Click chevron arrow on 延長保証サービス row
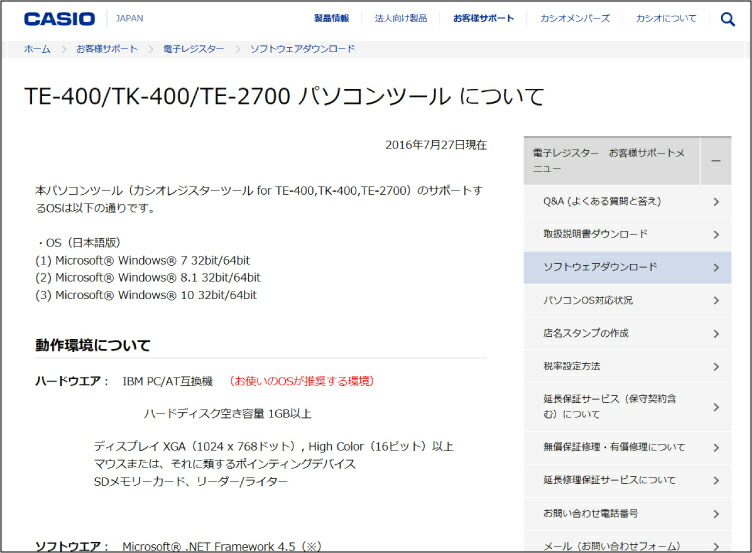 (x=716, y=407)
